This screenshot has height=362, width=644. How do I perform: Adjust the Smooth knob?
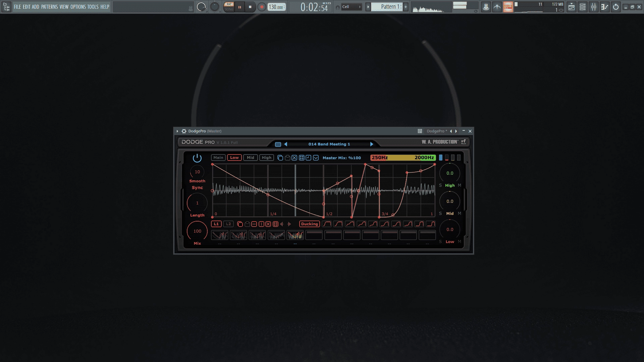coord(197,172)
